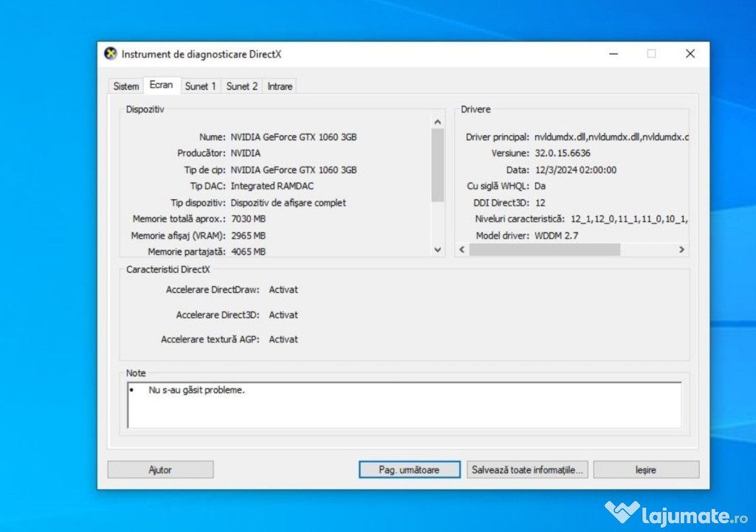Select the Nume value NVIDIA GeForce GTX 1060 3GB
The image size is (756, 532).
pyautogui.click(x=294, y=137)
